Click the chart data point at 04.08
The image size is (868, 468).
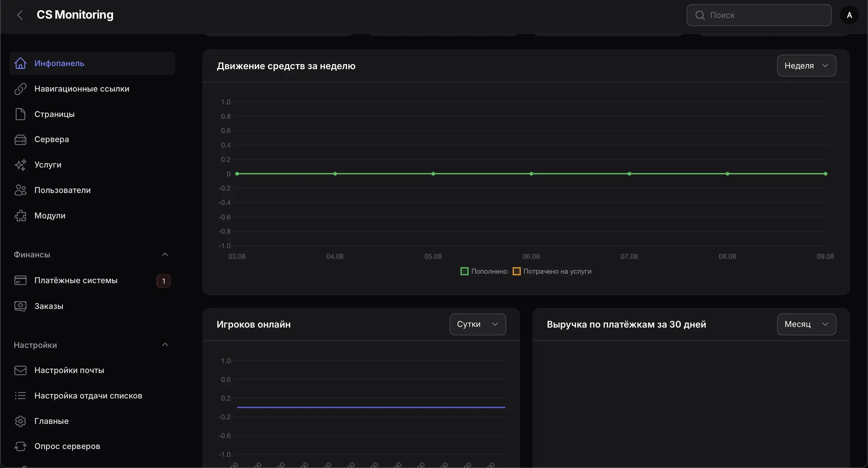335,174
